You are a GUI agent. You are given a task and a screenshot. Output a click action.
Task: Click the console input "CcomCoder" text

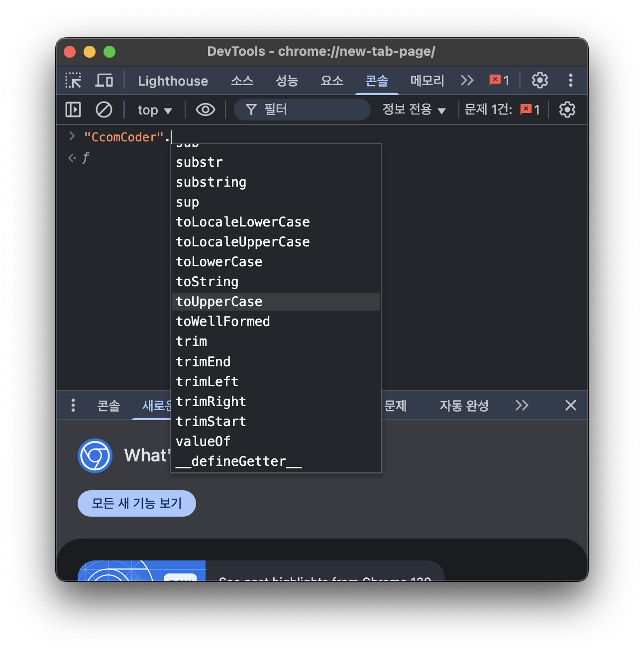[124, 137]
